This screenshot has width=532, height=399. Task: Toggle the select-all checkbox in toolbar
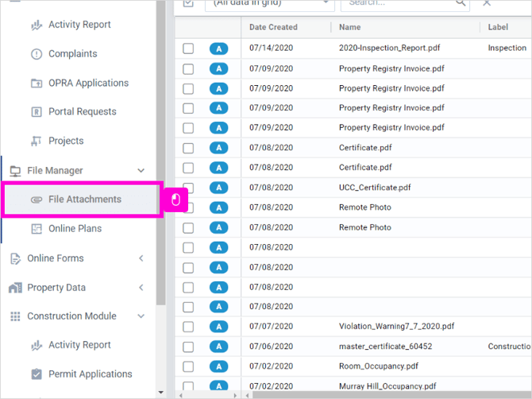(188, 3)
